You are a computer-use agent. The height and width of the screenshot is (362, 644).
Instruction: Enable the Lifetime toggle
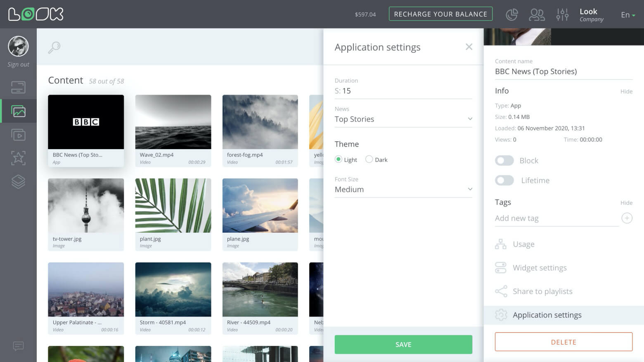(x=504, y=181)
